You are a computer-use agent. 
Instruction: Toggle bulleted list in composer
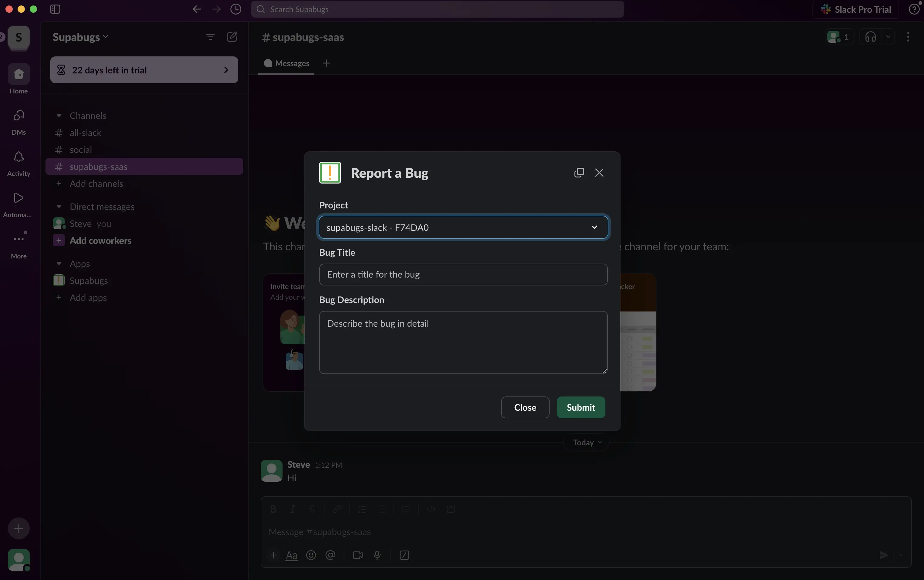click(x=382, y=509)
